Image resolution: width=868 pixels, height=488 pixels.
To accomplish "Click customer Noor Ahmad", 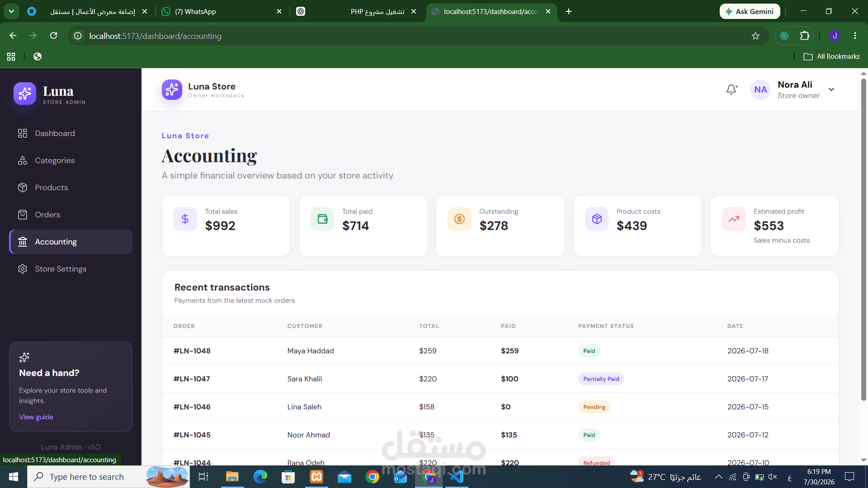I will tap(309, 435).
